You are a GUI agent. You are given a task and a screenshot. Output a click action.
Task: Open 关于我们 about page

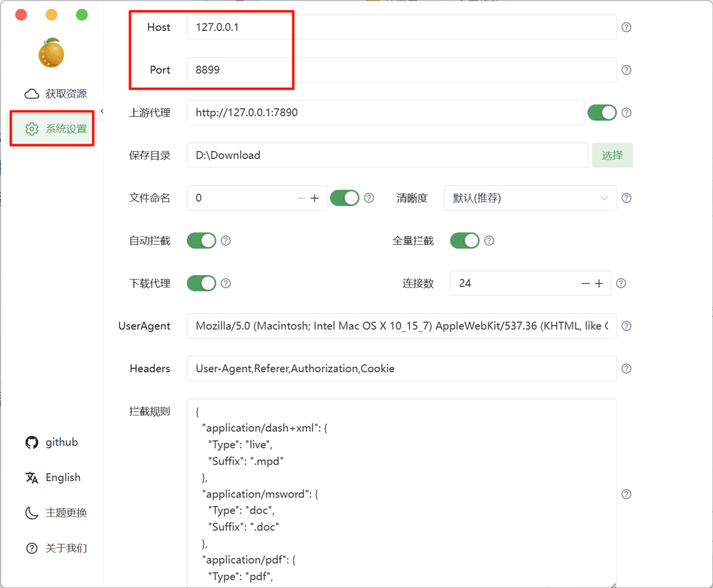(55, 548)
